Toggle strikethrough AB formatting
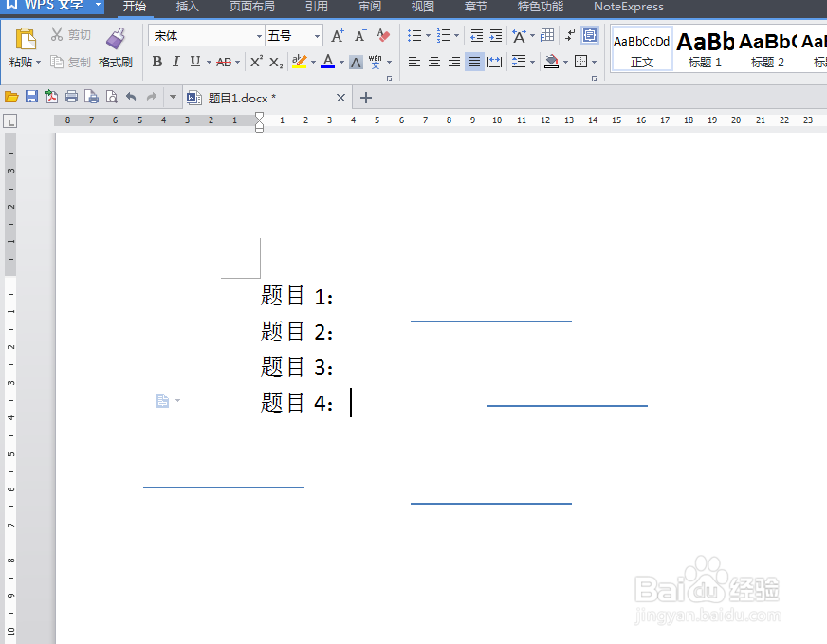This screenshot has height=644, width=827. point(224,63)
